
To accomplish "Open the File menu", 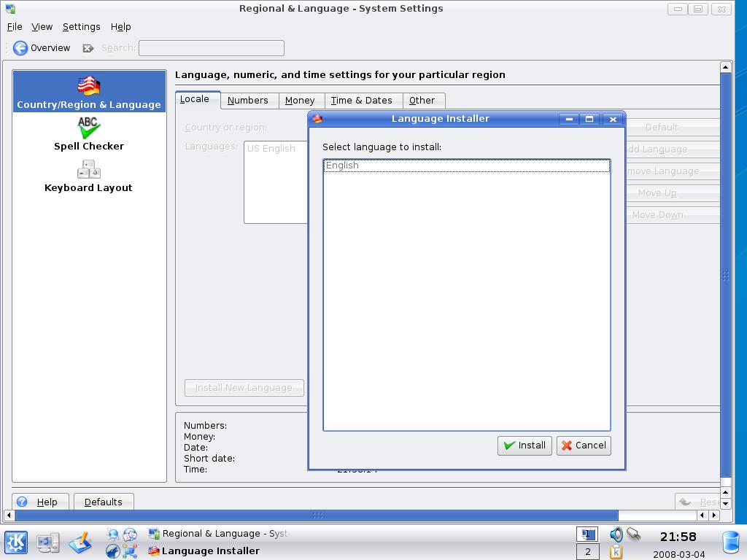I will tap(15, 26).
